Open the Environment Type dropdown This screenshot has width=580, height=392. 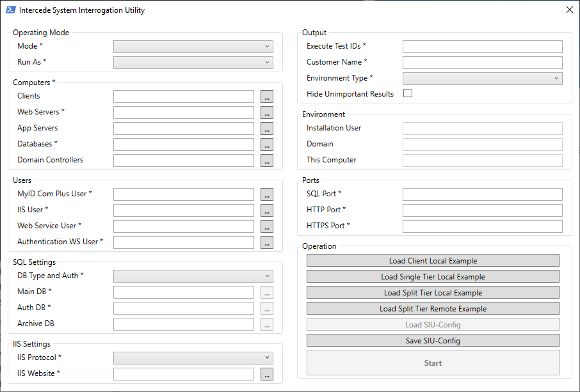coord(482,79)
